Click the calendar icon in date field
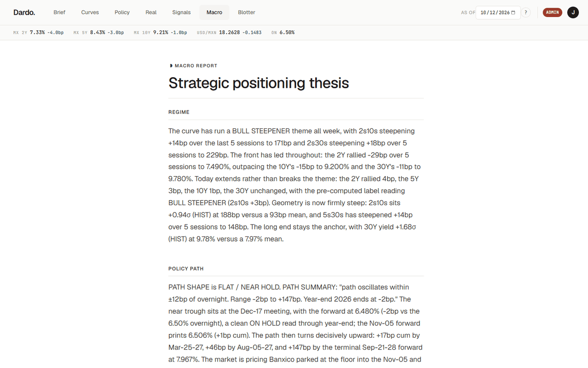 (x=513, y=12)
